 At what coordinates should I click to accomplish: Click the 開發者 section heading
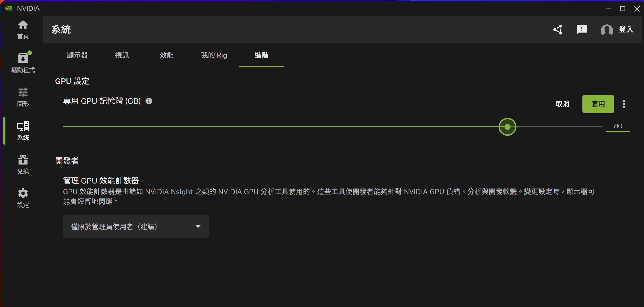click(x=67, y=161)
